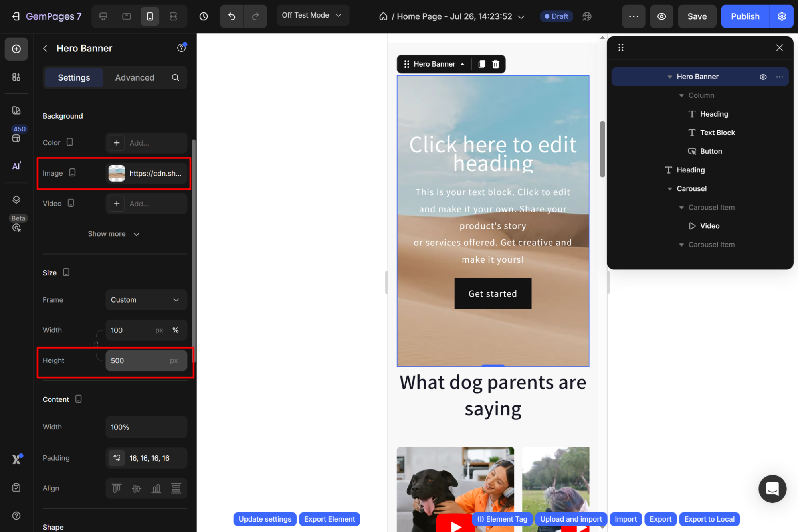Open version history clock icon
The image size is (798, 532).
(x=204, y=16)
